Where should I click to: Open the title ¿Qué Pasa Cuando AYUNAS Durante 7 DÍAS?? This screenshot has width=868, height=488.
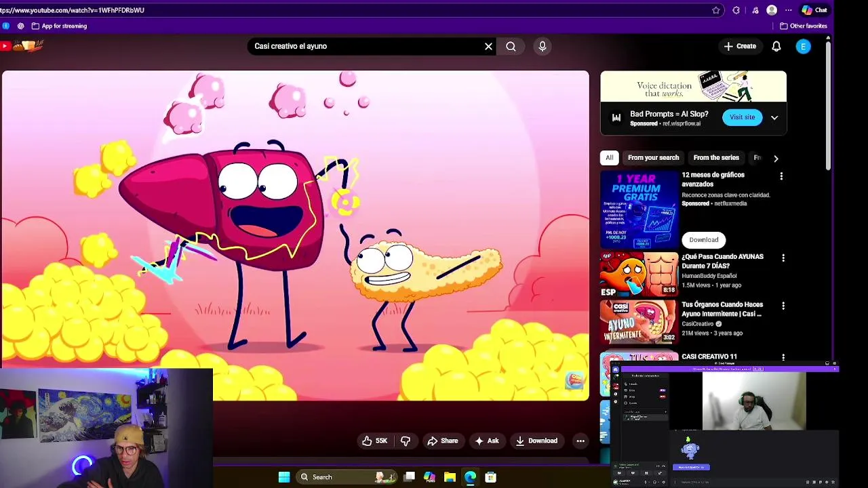coord(722,261)
